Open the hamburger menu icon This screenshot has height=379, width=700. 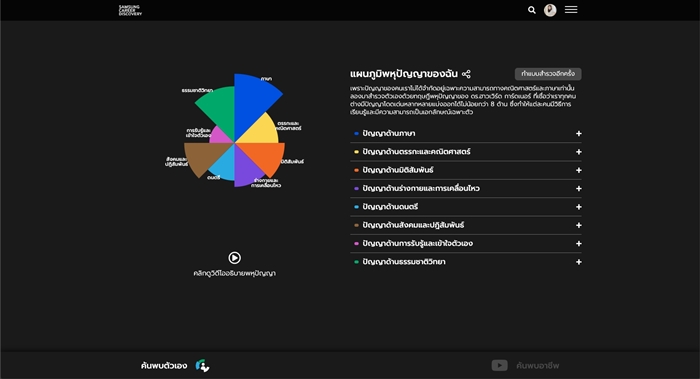tap(571, 9)
